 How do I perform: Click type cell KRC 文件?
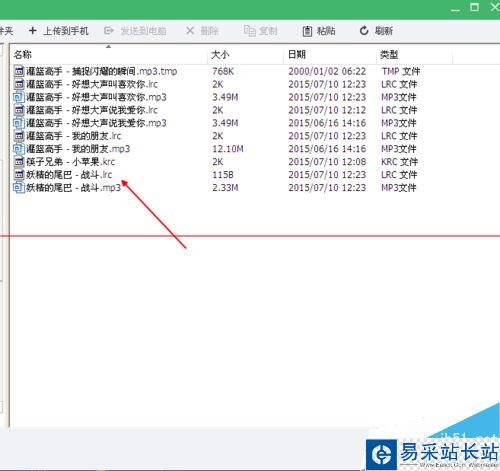[399, 162]
